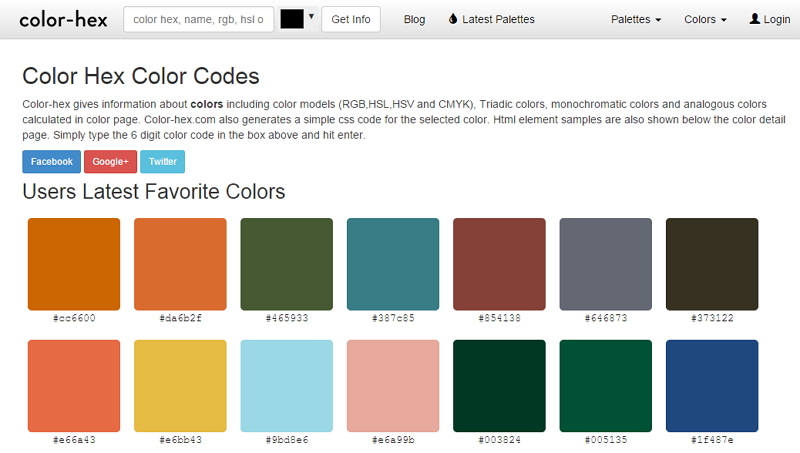Click the #1f487e navy blue swatch
800x453 pixels.
(x=712, y=386)
